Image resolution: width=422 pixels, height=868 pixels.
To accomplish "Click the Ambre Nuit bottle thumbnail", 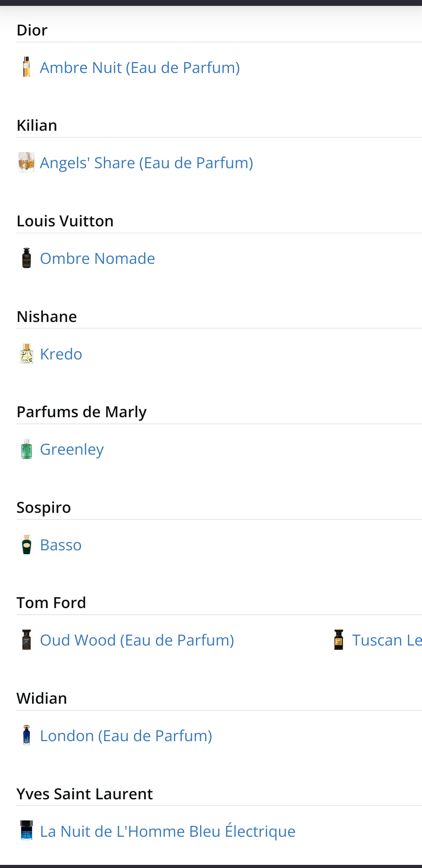I will click(x=27, y=67).
